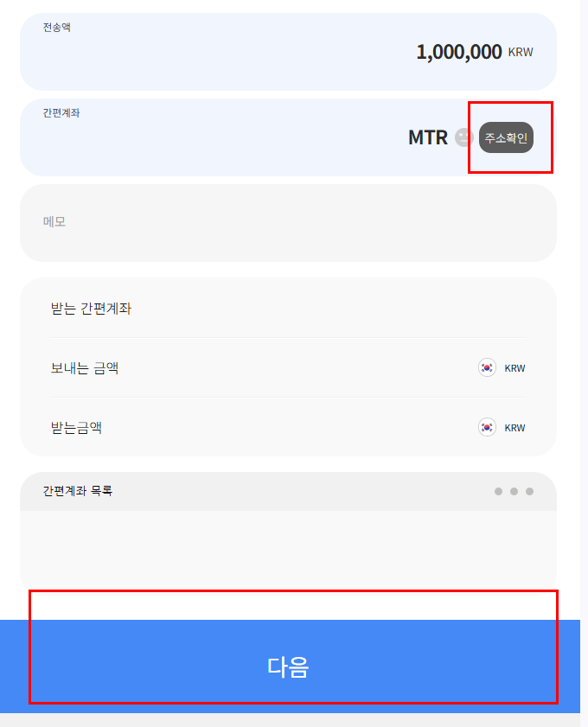Select the KRW currency in 보내는 금액 row
Image resolution: width=588 pixels, height=727 pixels.
(x=514, y=368)
